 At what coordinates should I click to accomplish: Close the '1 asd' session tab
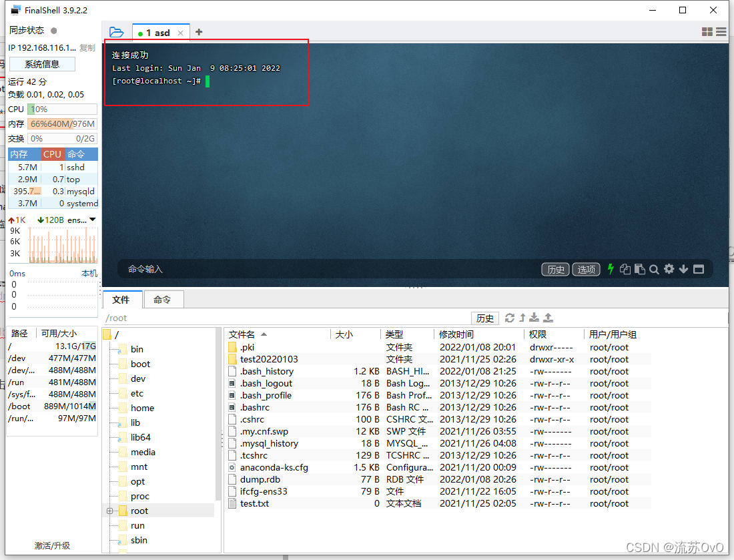point(180,33)
